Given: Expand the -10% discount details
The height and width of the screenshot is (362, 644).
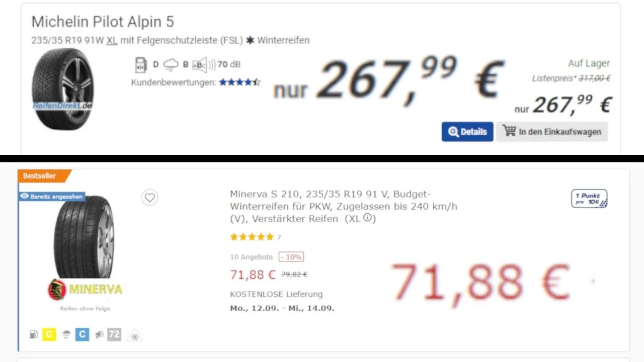Looking at the screenshot, I should 291,256.
